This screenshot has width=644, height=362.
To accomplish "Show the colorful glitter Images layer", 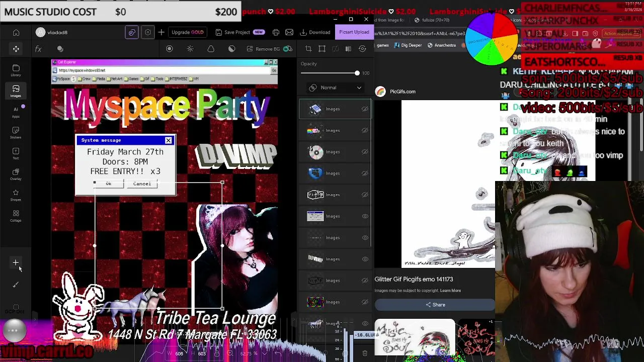I will point(365,302).
